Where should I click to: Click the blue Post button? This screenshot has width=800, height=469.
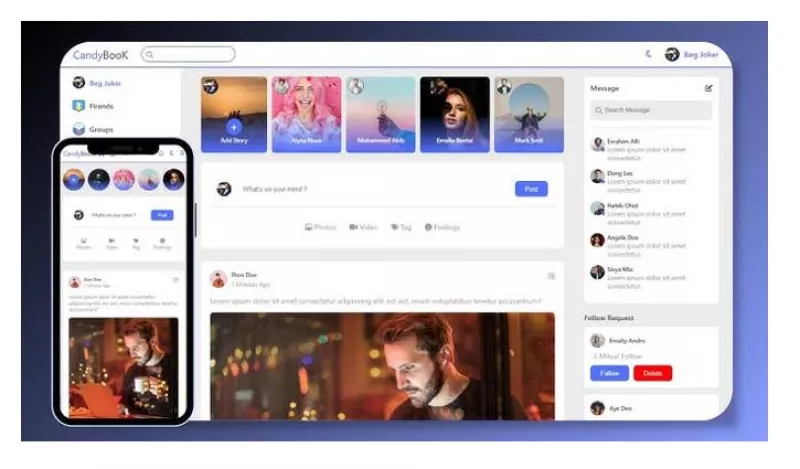(x=531, y=189)
